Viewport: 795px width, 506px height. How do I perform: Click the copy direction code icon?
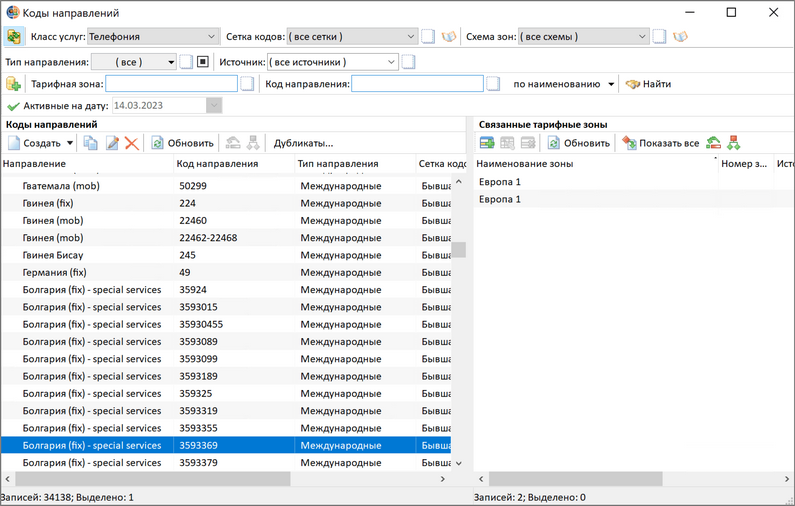click(x=90, y=143)
